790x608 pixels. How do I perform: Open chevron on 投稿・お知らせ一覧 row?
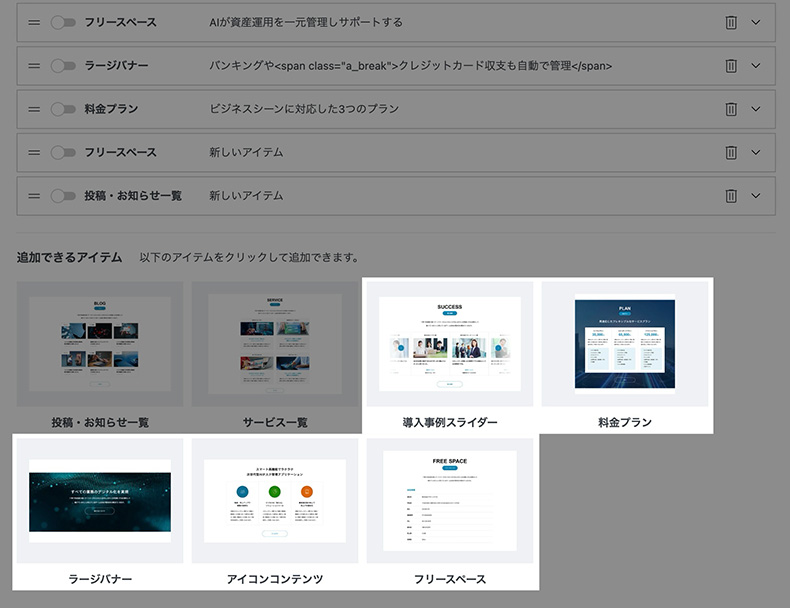tap(756, 196)
